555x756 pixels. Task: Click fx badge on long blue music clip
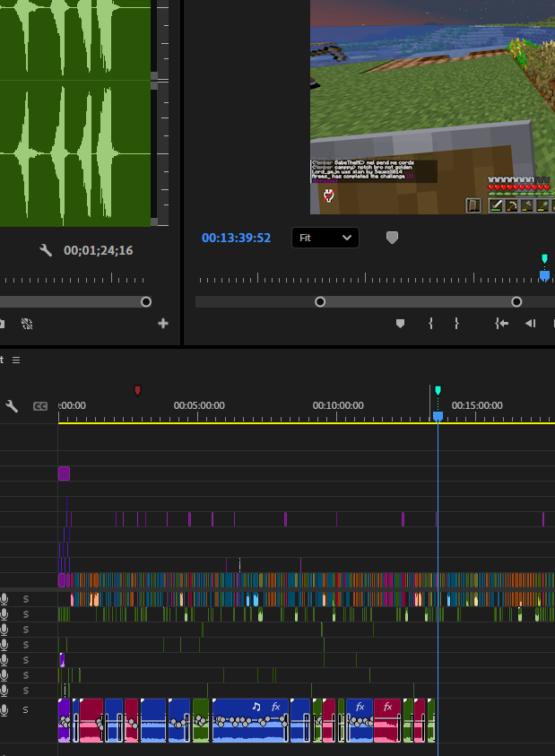[x=276, y=707]
